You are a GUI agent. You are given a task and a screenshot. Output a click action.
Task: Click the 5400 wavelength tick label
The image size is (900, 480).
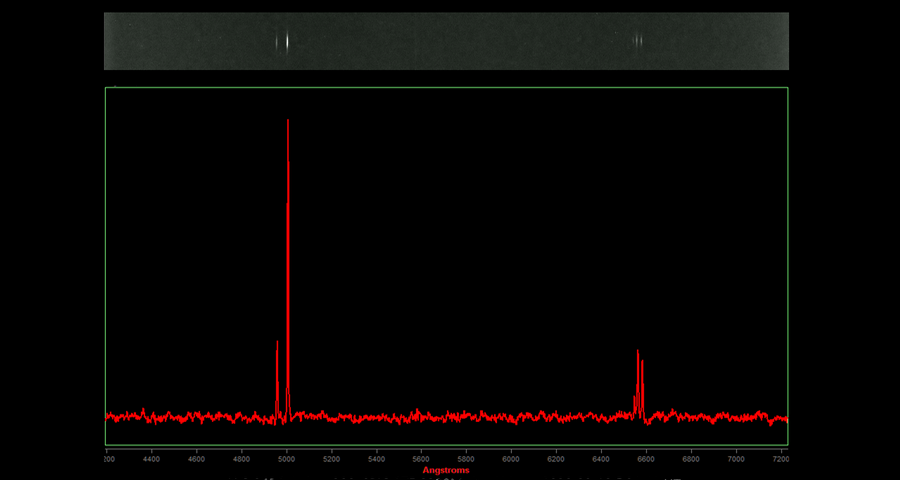coord(376,459)
